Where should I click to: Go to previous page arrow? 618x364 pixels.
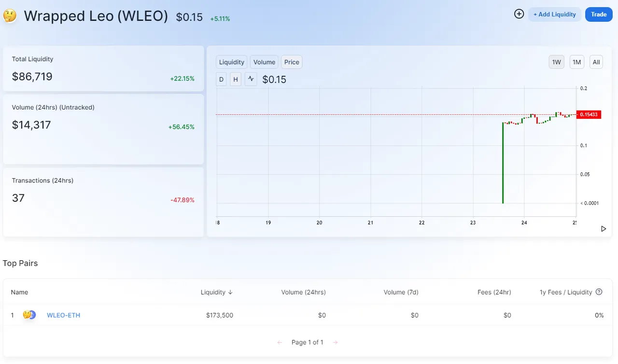pyautogui.click(x=280, y=342)
